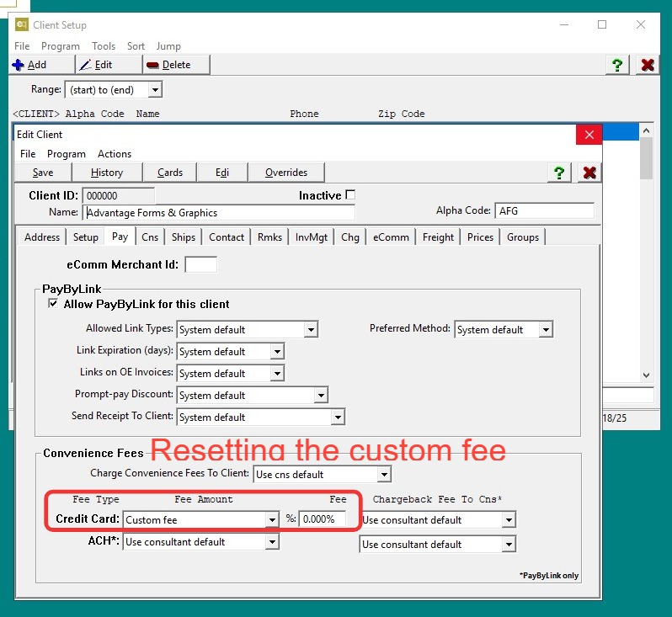The image size is (672, 617).
Task: Expand Send Receipt To Client dropdown
Action: tap(338, 417)
